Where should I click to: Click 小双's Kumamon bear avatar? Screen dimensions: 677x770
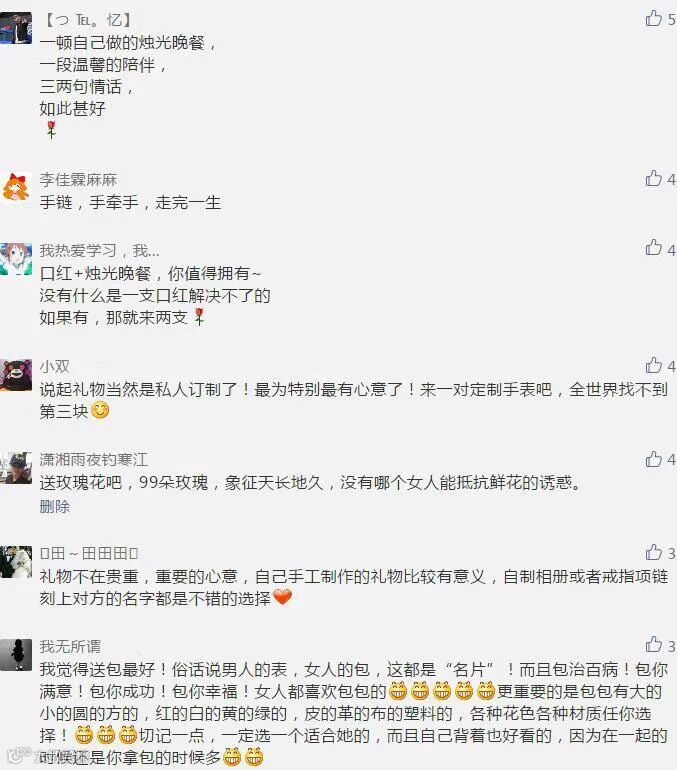(x=16, y=375)
